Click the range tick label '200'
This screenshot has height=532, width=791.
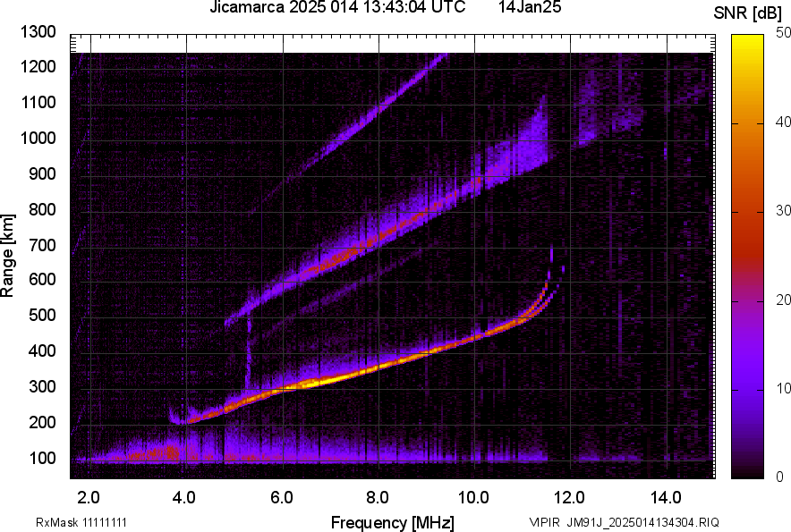[x=42, y=422]
